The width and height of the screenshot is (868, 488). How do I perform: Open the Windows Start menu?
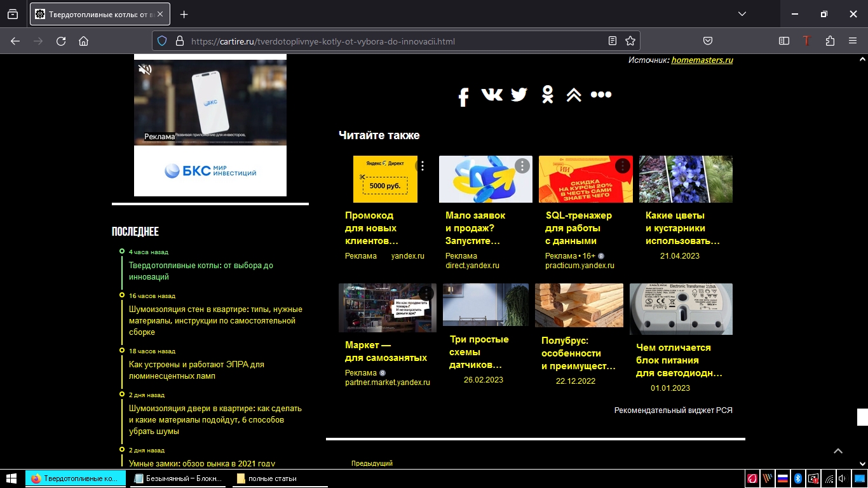pyautogui.click(x=11, y=478)
